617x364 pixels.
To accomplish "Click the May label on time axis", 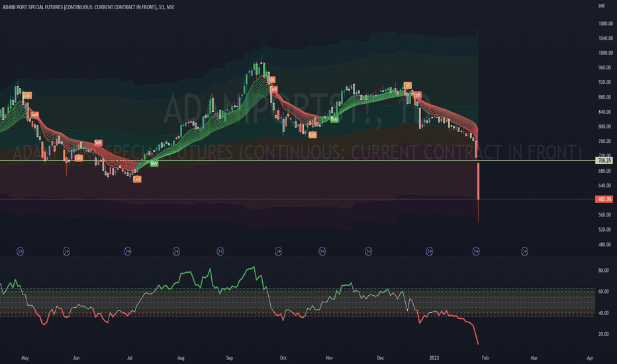I will pos(24,358).
